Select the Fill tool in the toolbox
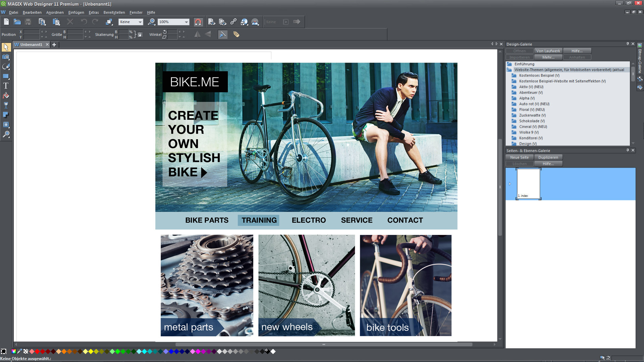The width and height of the screenshot is (644, 362). coord(6,96)
